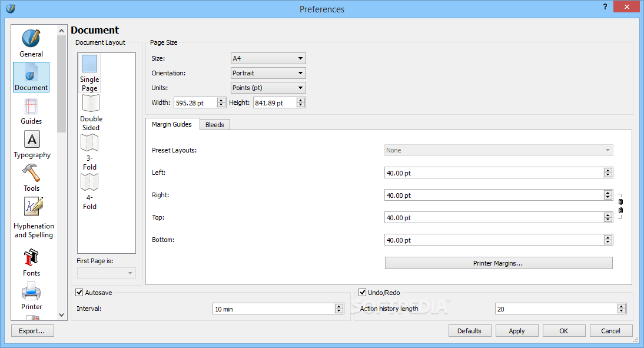Disable the Autosave checkbox
Image resolution: width=644 pixels, height=348 pixels.
(79, 293)
